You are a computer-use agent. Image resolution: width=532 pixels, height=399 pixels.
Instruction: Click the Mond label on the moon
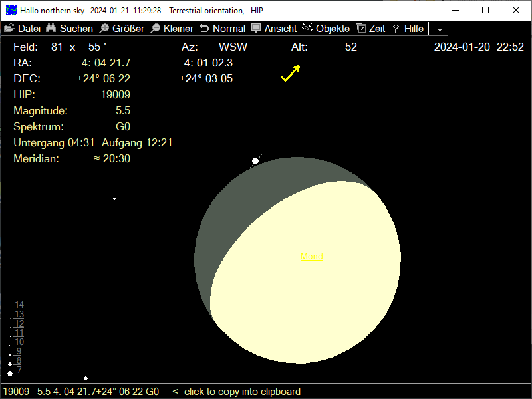(x=312, y=256)
